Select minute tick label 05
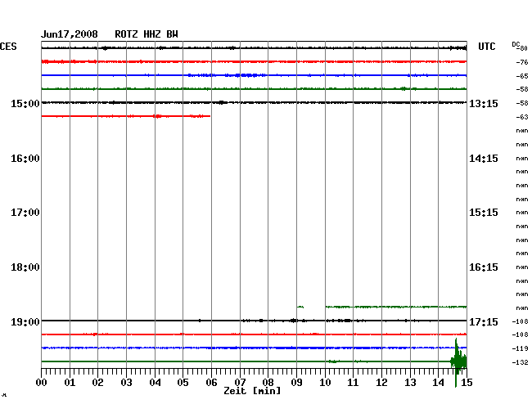Viewport: 532px width, 404px height. 183,383
